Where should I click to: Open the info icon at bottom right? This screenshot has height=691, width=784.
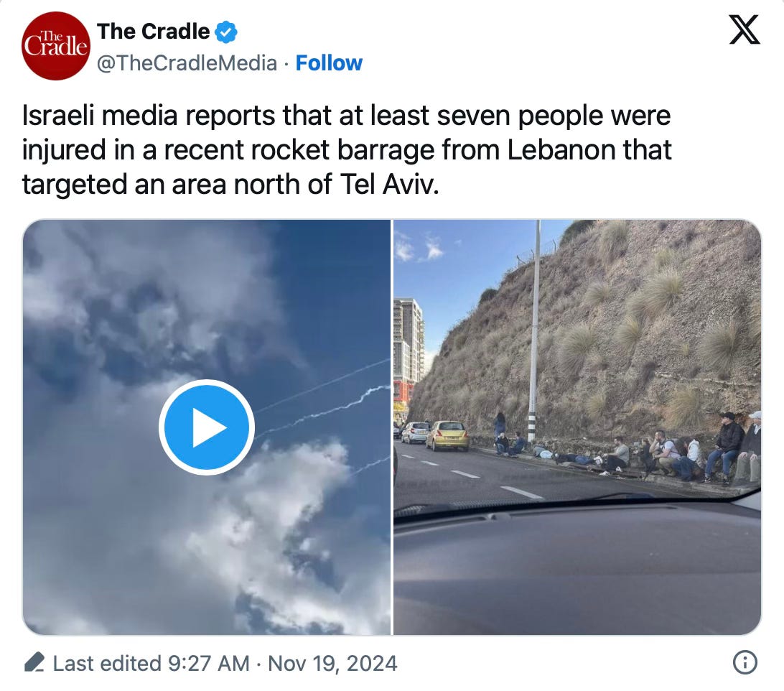(x=745, y=662)
